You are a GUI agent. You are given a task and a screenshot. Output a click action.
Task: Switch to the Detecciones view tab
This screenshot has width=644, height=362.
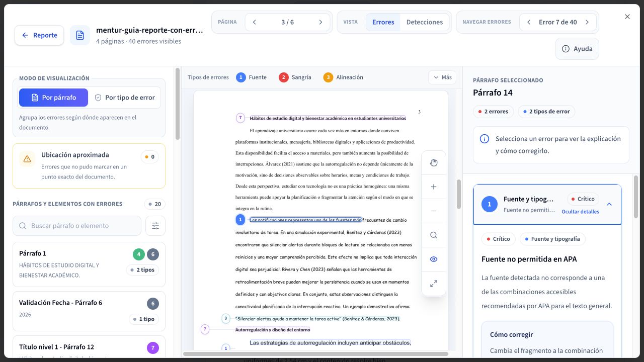point(425,22)
